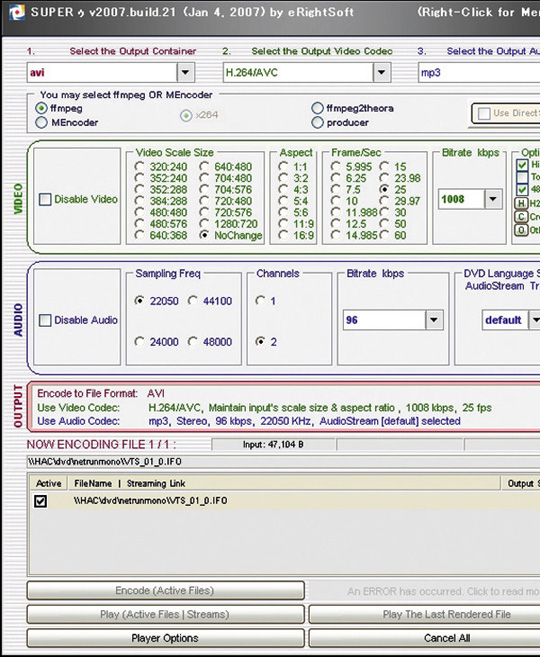
Task: Click the SUPER app icon in title bar
Action: [x=17, y=12]
